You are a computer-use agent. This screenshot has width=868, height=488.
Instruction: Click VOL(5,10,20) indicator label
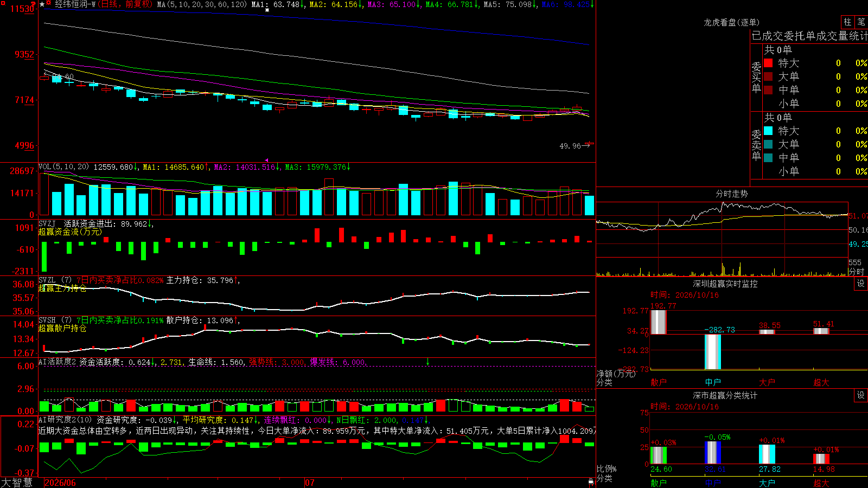pyautogui.click(x=63, y=167)
